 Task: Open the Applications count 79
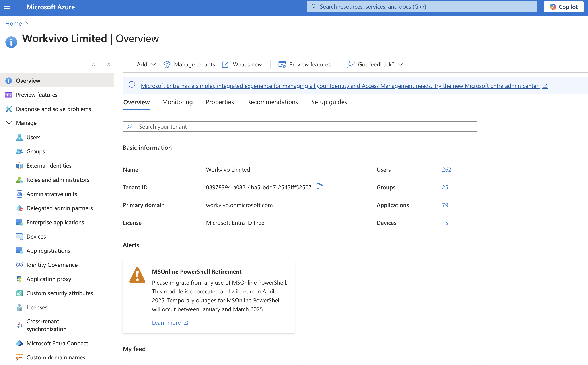445,205
